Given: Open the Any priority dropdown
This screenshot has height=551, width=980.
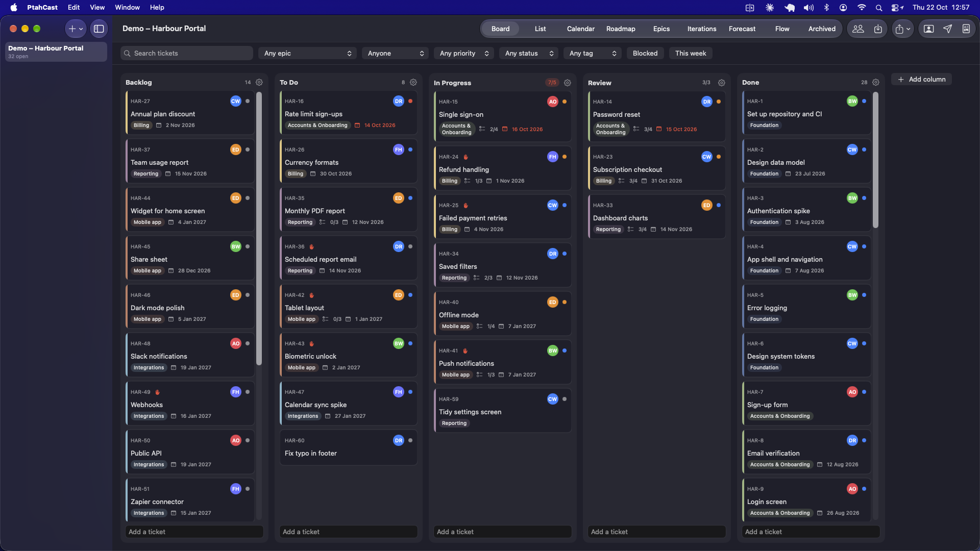Looking at the screenshot, I should point(464,53).
